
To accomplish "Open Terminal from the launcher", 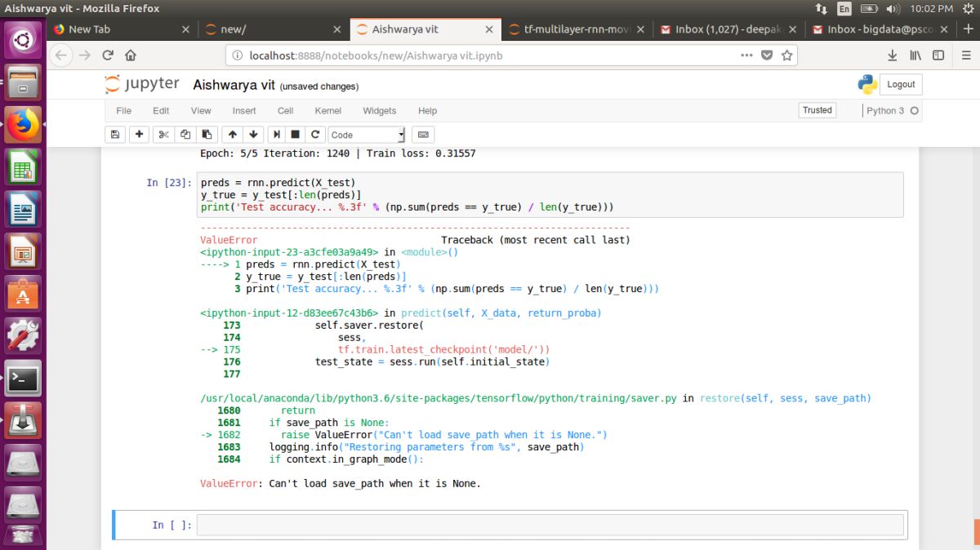I will point(23,379).
